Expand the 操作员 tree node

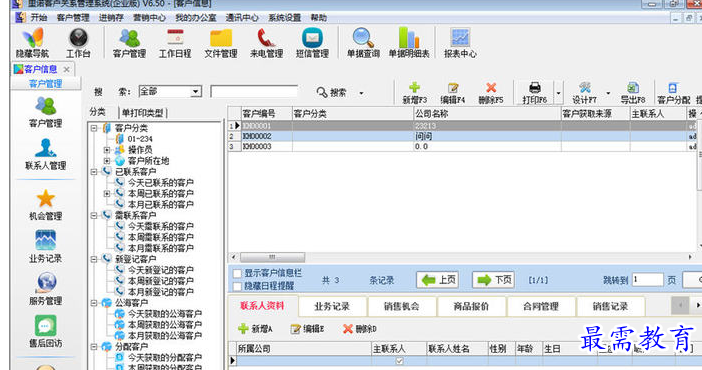tap(107, 150)
